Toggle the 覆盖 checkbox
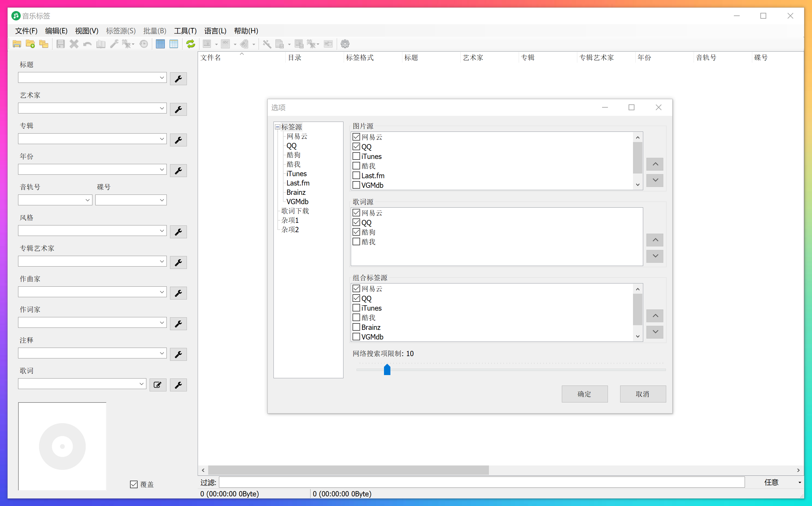The width and height of the screenshot is (812, 506). [x=134, y=484]
